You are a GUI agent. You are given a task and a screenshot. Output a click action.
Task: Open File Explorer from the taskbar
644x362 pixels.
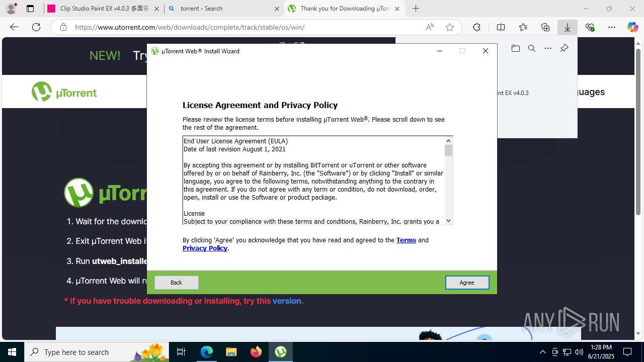(231, 352)
